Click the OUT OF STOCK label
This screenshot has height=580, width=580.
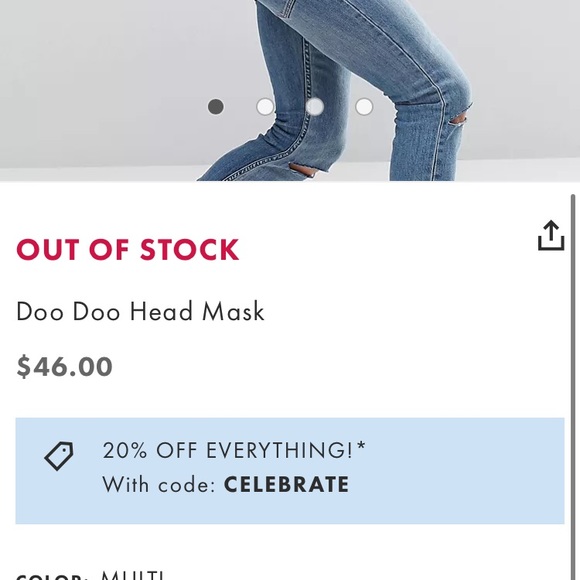tap(128, 250)
